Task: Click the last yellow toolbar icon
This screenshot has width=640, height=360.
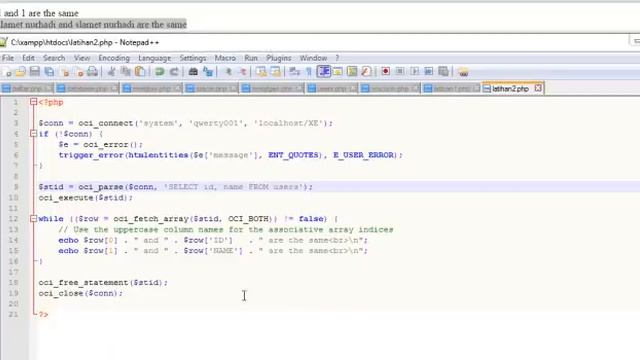Action: coord(463,72)
